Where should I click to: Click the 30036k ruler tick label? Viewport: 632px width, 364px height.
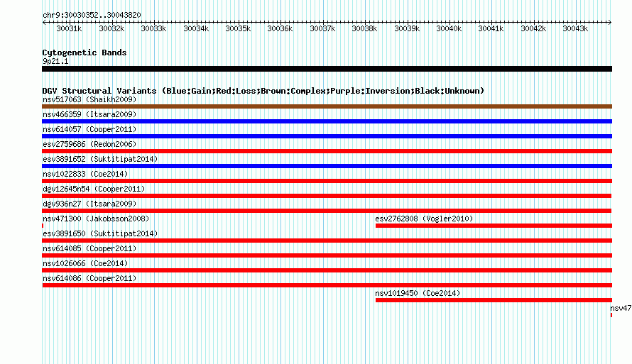[x=280, y=28]
